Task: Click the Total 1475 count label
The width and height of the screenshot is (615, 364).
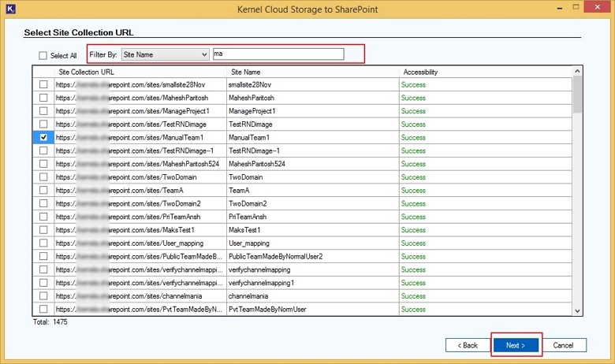Action: click(50, 322)
